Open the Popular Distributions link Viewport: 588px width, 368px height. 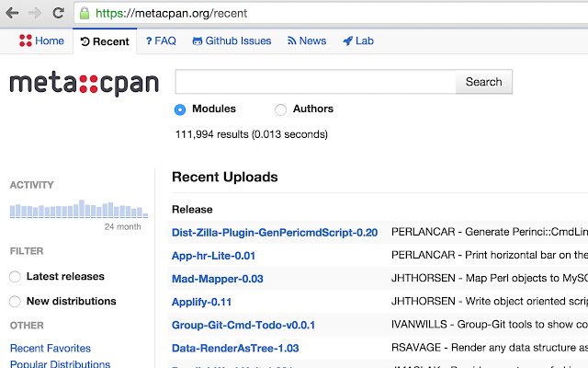(60, 363)
